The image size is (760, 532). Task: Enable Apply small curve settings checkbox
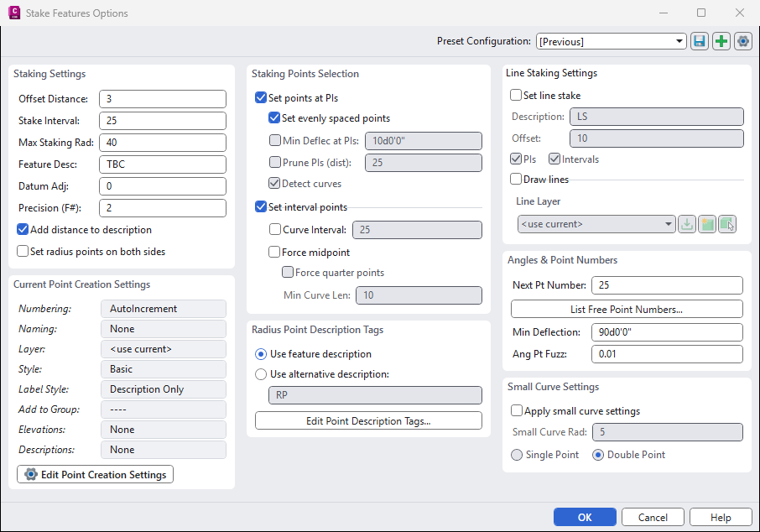click(x=517, y=411)
